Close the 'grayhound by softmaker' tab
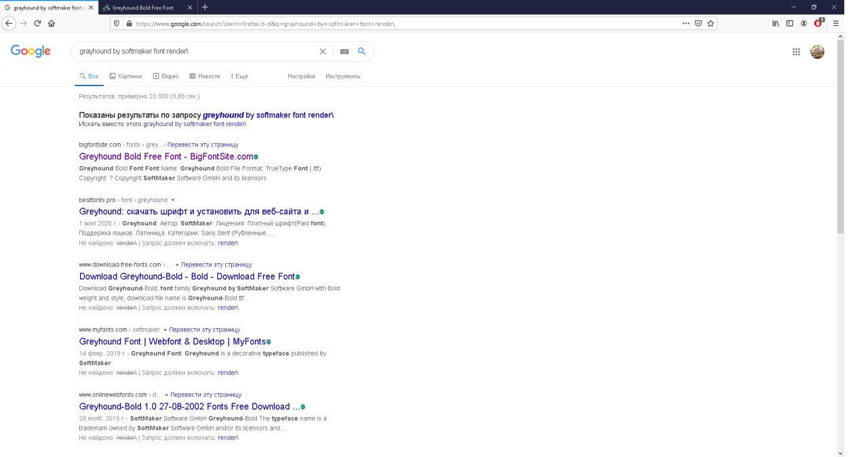The width and height of the screenshot is (868, 457). click(91, 7)
